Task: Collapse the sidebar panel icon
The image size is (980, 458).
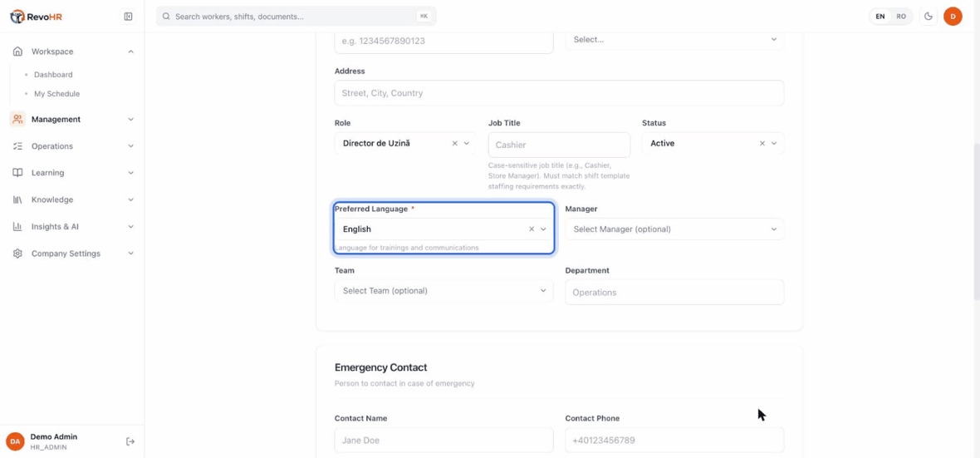Action: [128, 17]
